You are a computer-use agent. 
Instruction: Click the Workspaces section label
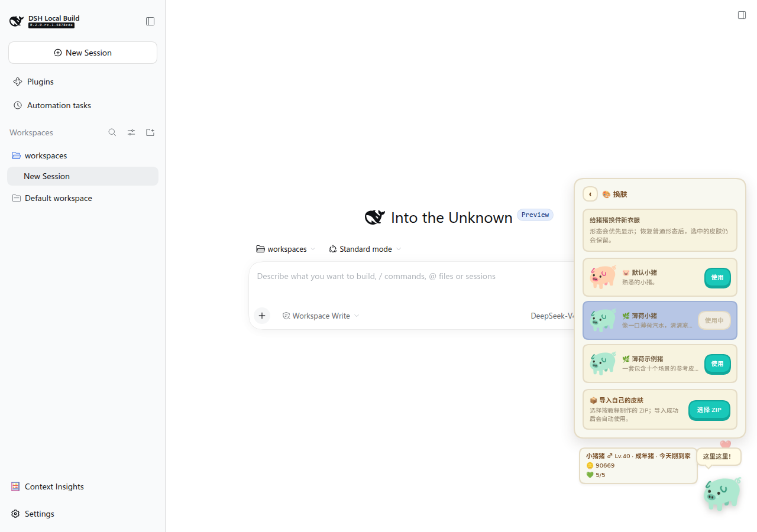[x=31, y=132]
